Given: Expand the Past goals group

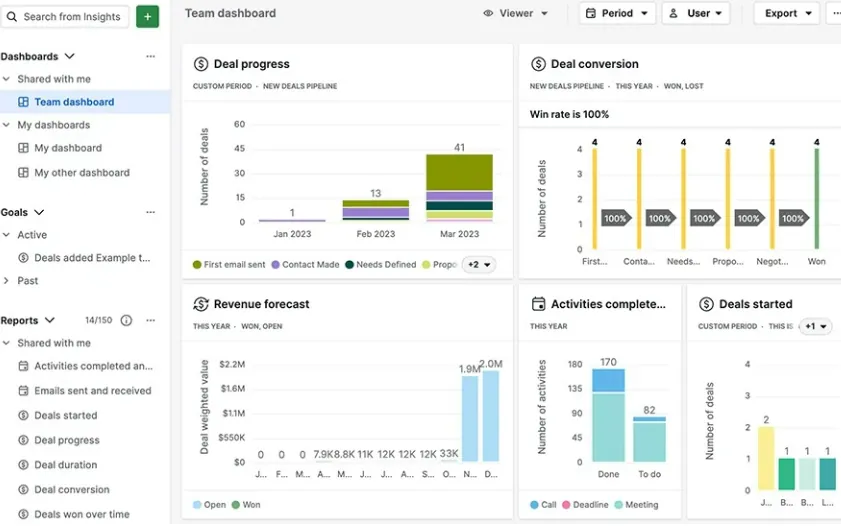Looking at the screenshot, I should [x=6, y=280].
